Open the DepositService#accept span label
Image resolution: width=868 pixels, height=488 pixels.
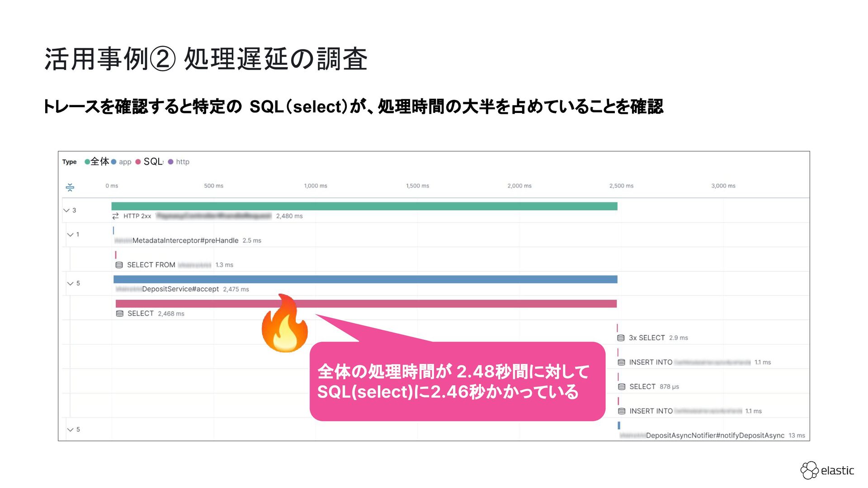tap(180, 289)
